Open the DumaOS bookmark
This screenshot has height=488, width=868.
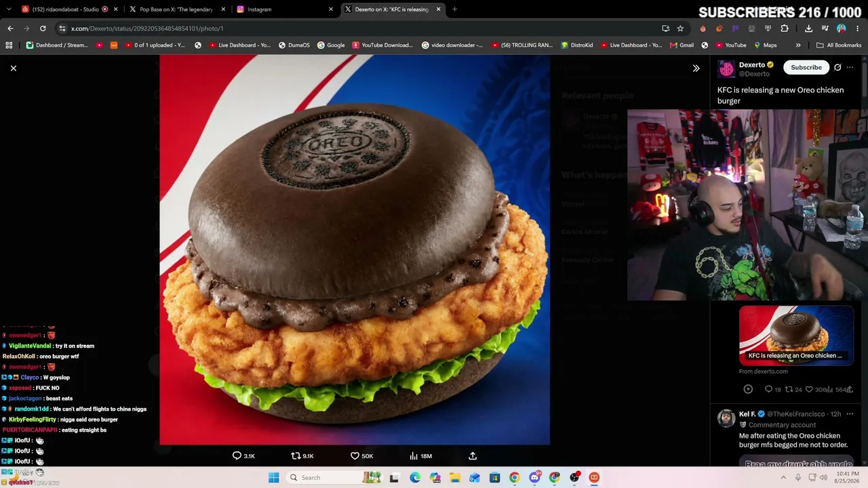[x=294, y=45]
